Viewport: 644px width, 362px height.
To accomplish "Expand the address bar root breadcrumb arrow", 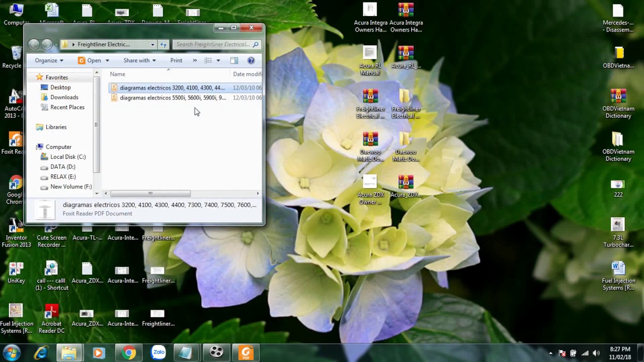I will [x=73, y=44].
